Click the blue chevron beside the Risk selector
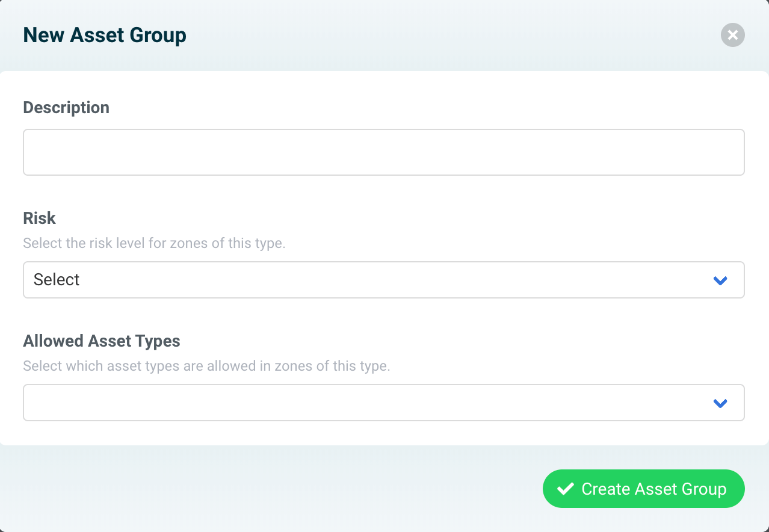 pos(720,280)
